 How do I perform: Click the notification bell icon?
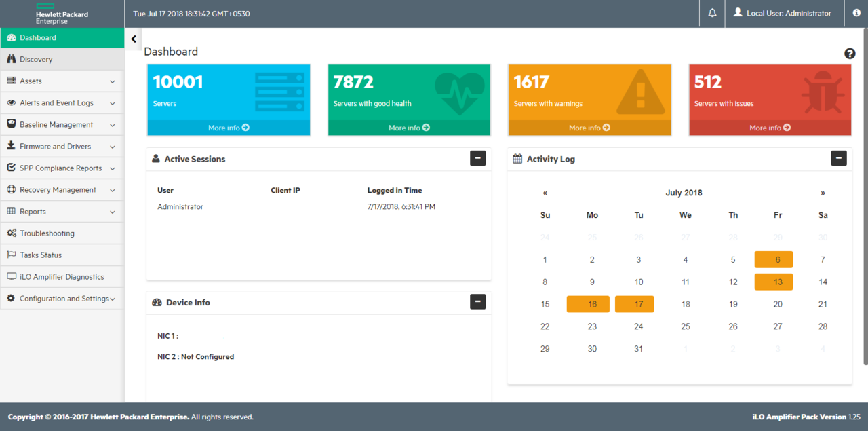pos(712,14)
